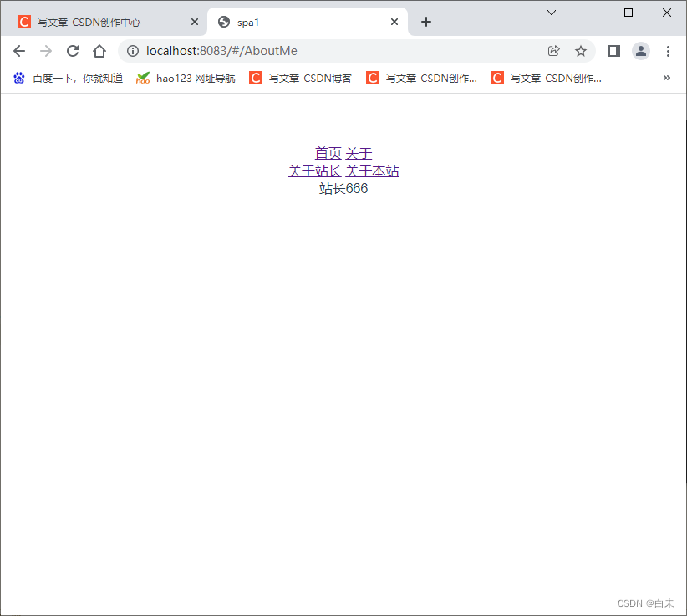Close the 写文章-CSDN创作中心 tab

(x=195, y=22)
